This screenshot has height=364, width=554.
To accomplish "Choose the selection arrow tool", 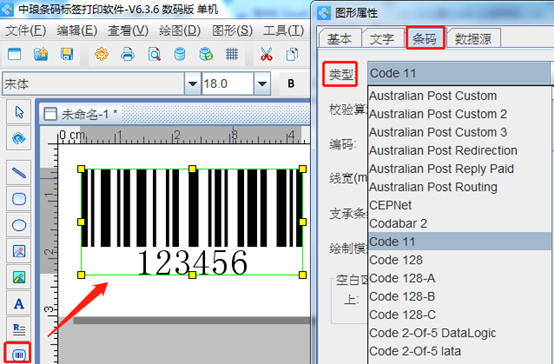I will coord(19,112).
